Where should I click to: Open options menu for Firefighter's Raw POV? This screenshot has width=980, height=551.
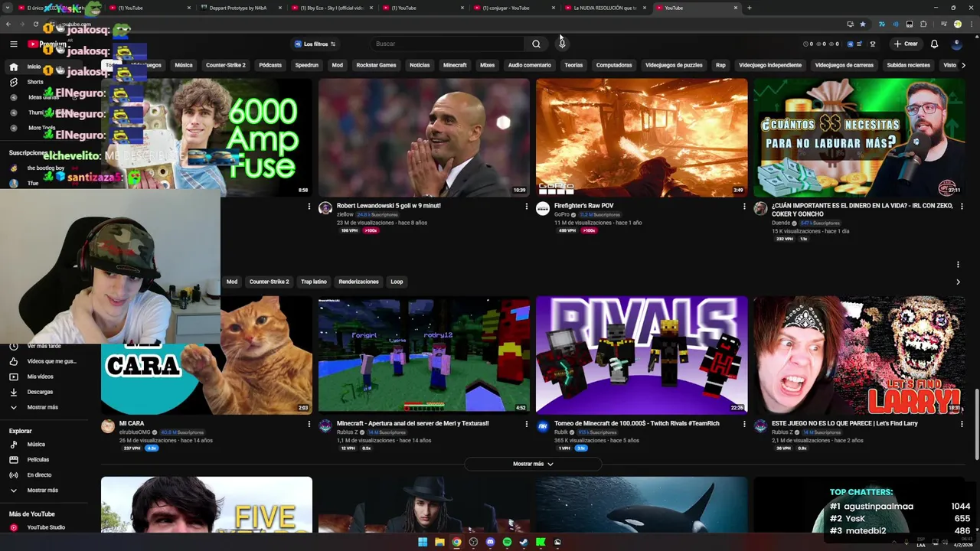(x=743, y=207)
